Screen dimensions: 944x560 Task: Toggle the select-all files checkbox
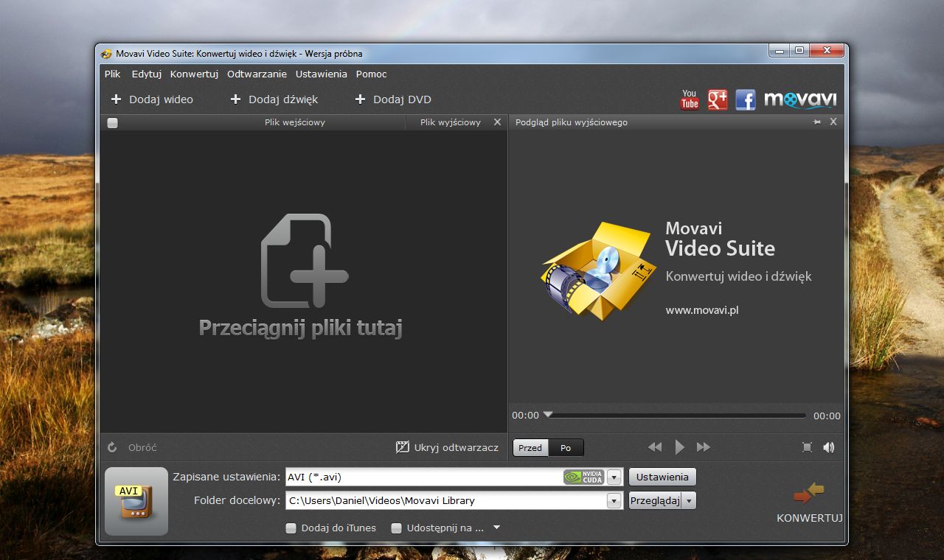[x=112, y=123]
